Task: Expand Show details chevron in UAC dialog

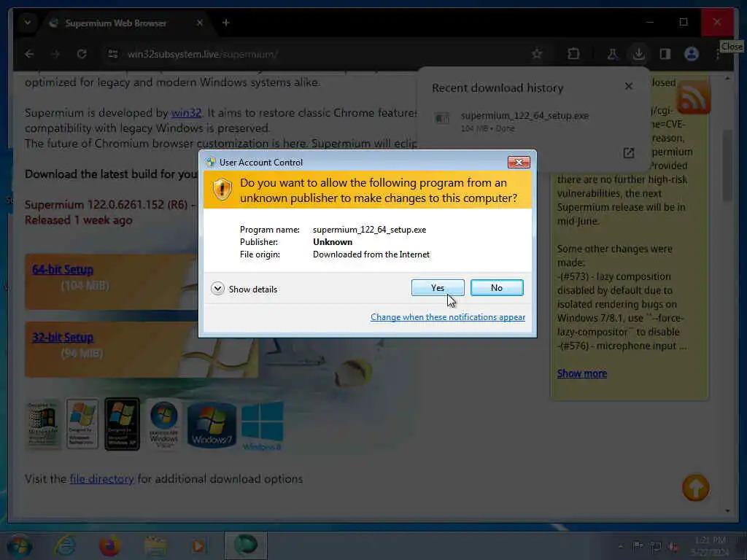Action: [x=217, y=289]
